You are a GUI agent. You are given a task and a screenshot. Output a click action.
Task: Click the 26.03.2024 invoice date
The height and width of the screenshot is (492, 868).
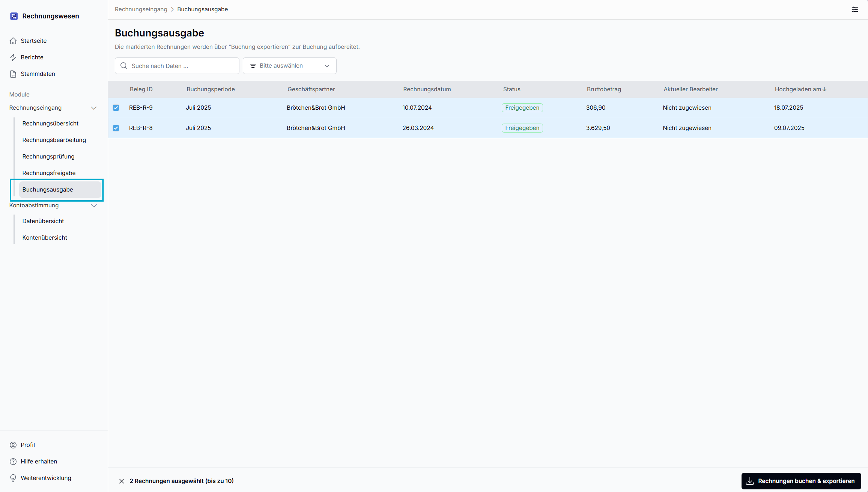click(x=418, y=128)
